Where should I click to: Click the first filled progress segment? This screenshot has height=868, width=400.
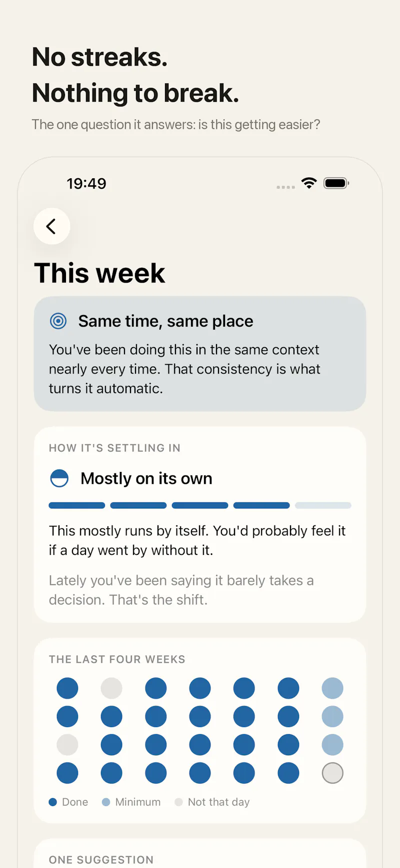coord(77,505)
